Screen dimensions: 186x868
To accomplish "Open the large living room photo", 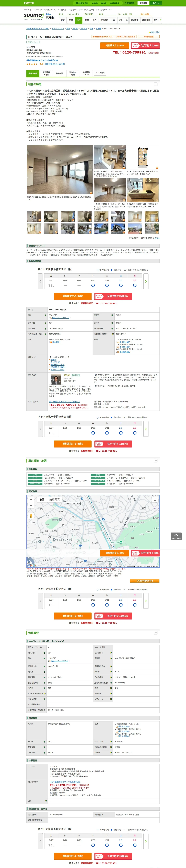I will (x=60, y=170).
